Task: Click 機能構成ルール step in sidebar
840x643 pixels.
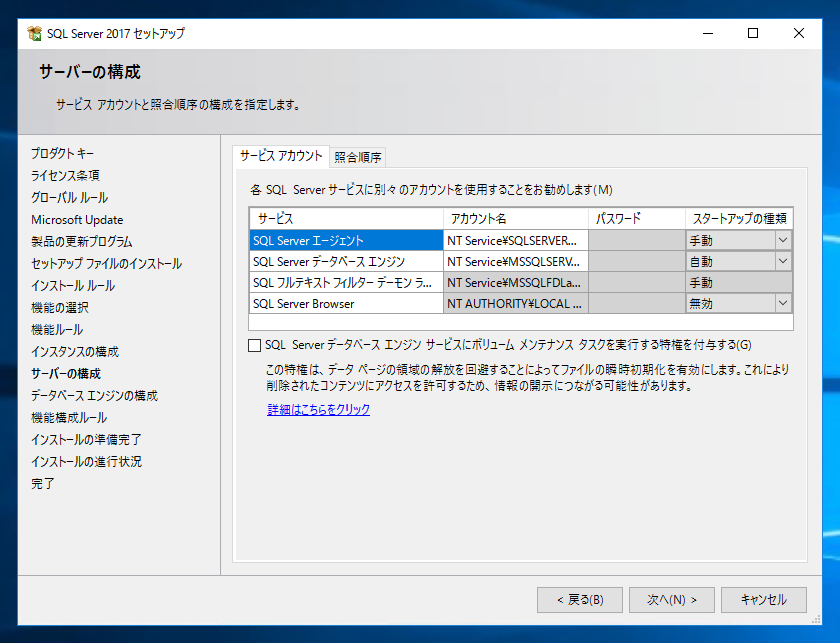Action: 69,417
